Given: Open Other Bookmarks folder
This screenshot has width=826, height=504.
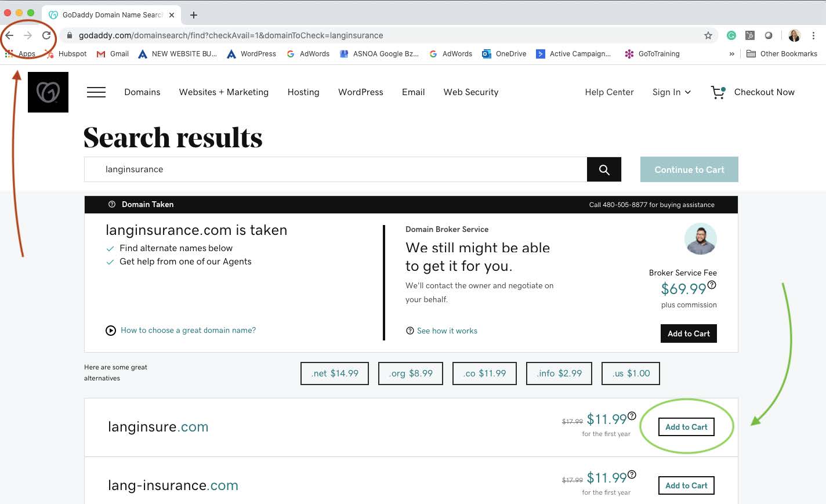Looking at the screenshot, I should pos(782,54).
